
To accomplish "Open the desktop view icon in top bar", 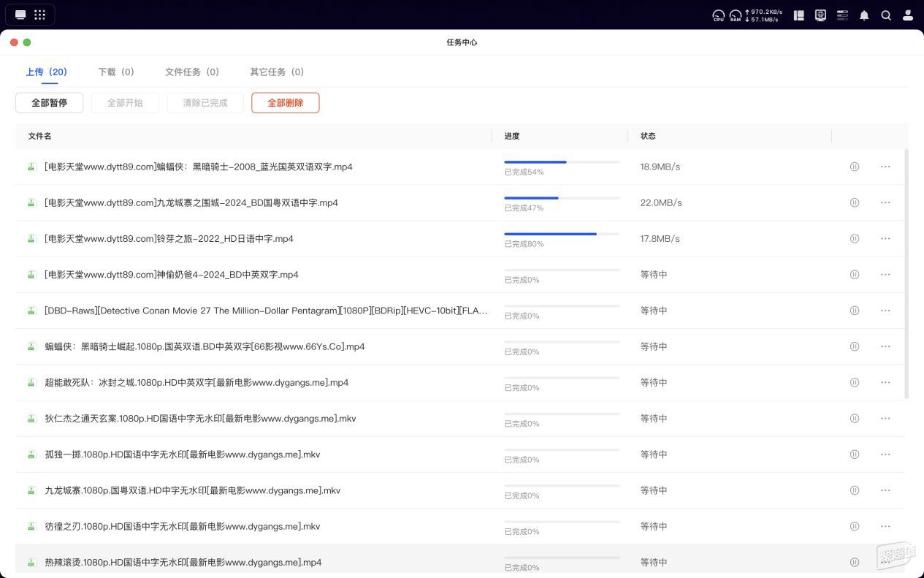I will (x=20, y=15).
